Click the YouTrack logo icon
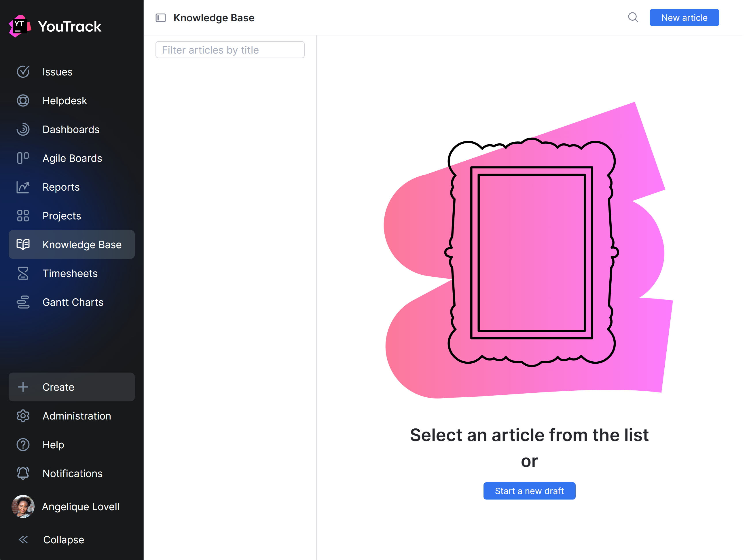This screenshot has width=747, height=560. point(20,26)
